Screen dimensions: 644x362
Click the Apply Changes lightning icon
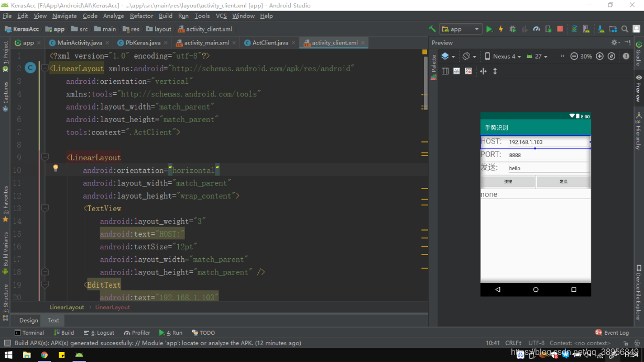click(501, 29)
